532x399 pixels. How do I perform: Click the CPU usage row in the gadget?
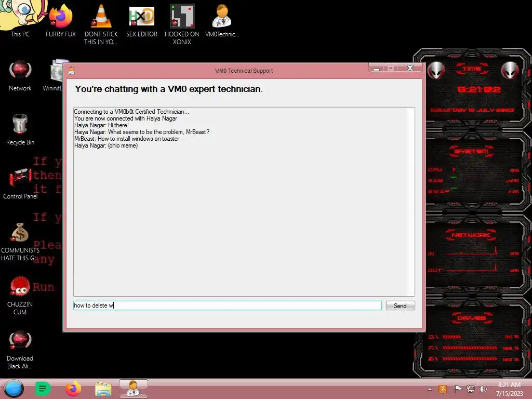[473, 170]
